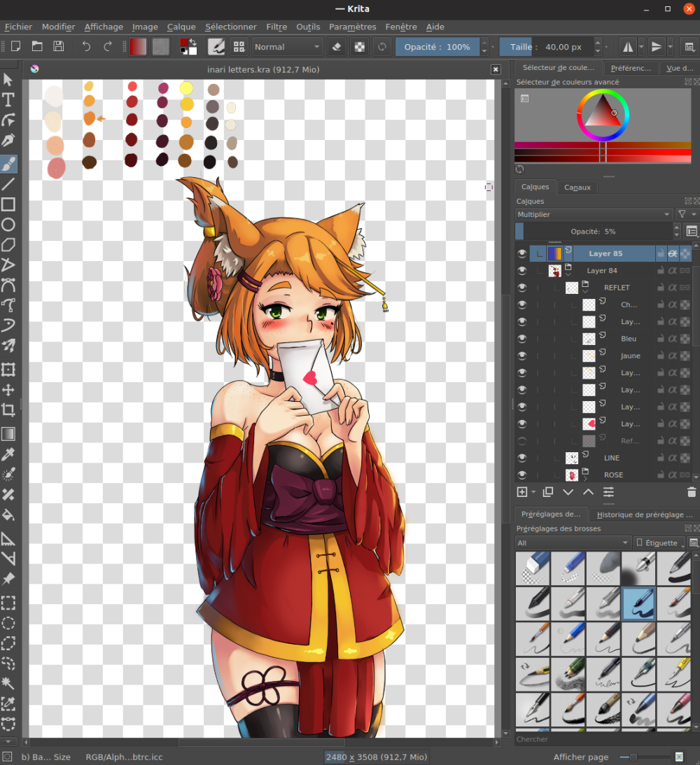Adjust the layer Opacité 5% slider

point(594,231)
